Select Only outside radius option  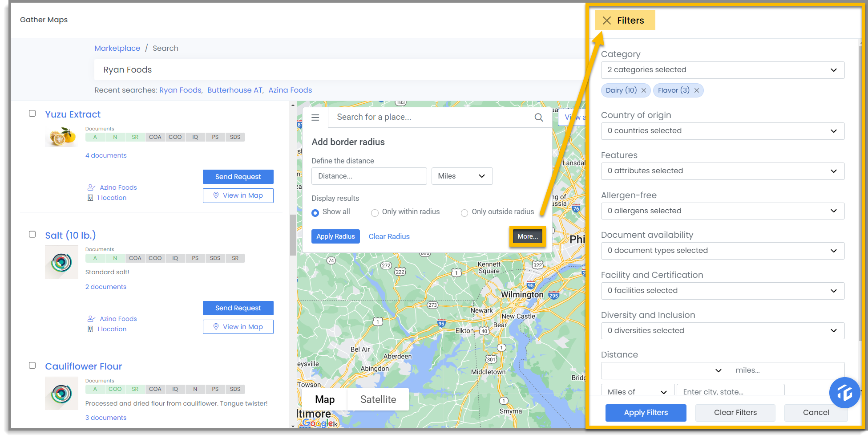pos(464,213)
